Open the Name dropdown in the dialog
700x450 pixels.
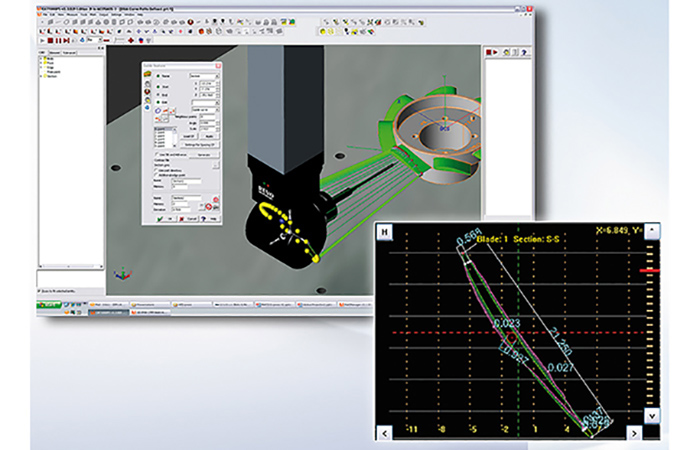pos(217,76)
